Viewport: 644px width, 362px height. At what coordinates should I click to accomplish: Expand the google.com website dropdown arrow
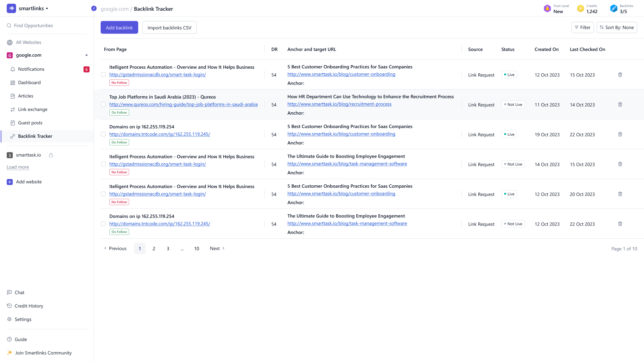(87, 55)
